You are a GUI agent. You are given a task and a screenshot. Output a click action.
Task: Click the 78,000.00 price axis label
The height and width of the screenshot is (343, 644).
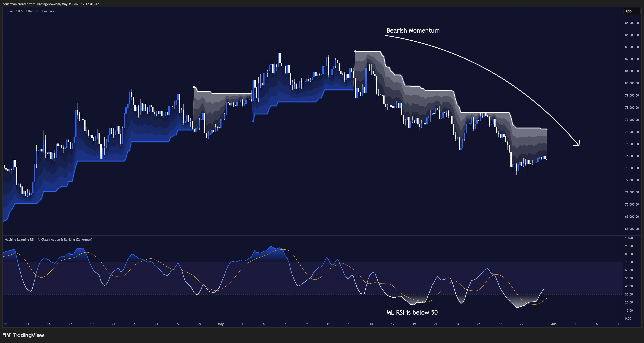click(x=632, y=108)
